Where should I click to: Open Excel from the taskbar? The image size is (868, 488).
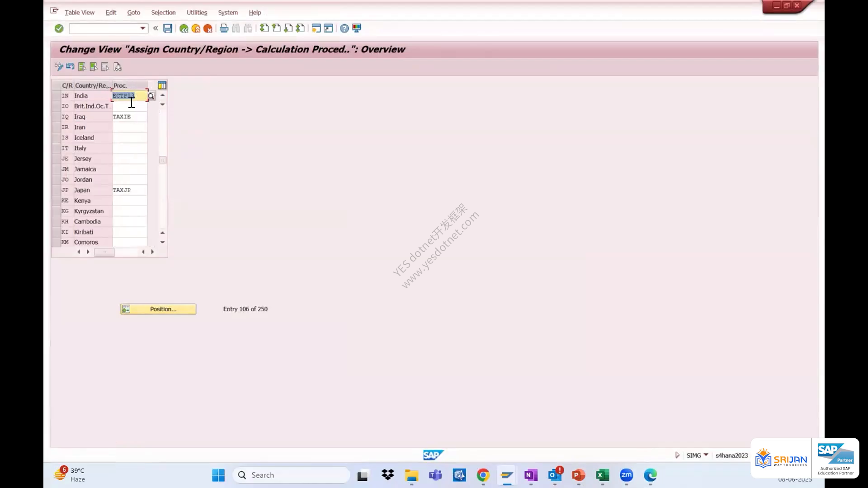click(x=603, y=475)
